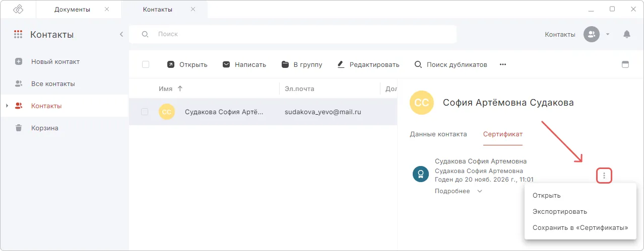
Task: Open the user account dropdown arrow
Action: pos(607,34)
